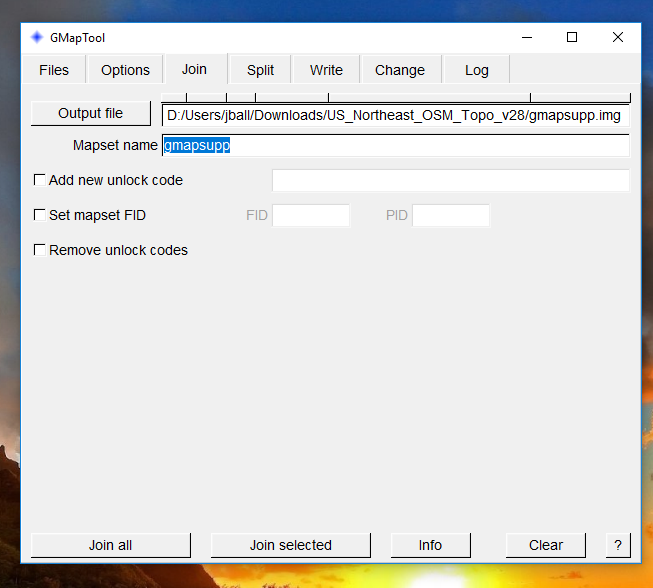653x588 pixels.
Task: Maximize the GMapTool window
Action: click(572, 37)
